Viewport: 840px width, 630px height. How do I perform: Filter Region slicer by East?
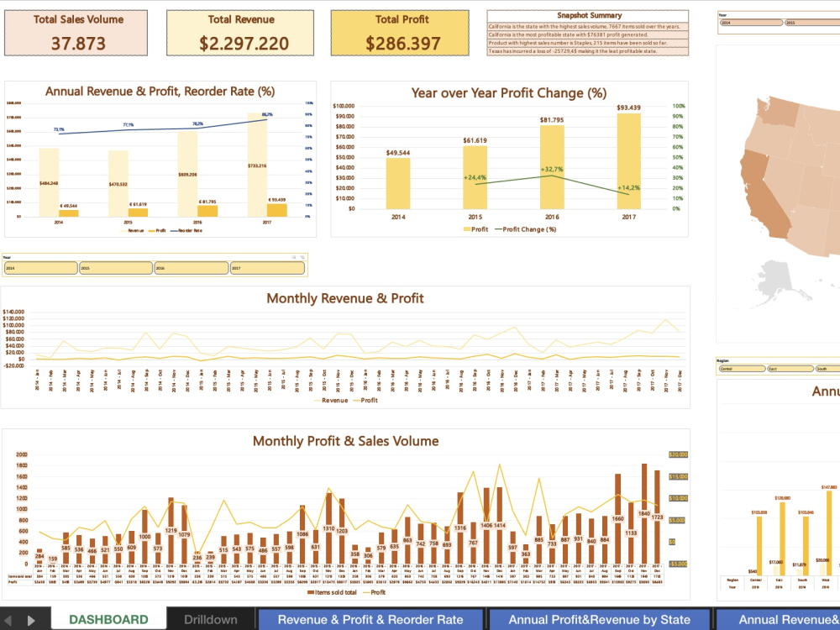(790, 369)
